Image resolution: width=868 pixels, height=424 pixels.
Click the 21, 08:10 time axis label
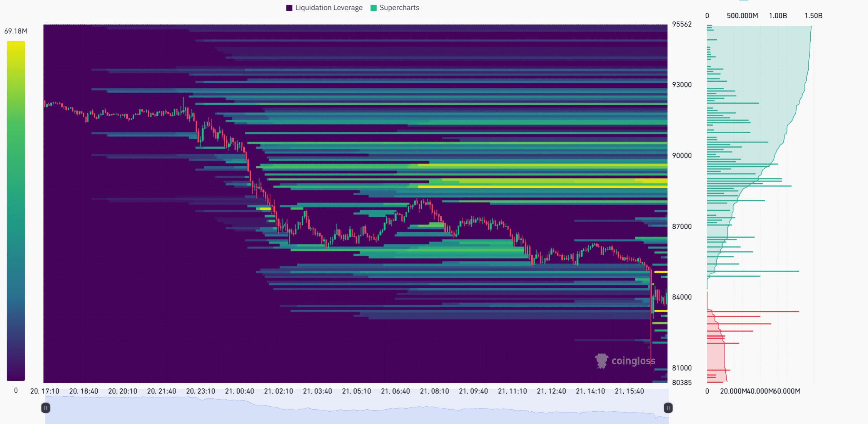(434, 391)
